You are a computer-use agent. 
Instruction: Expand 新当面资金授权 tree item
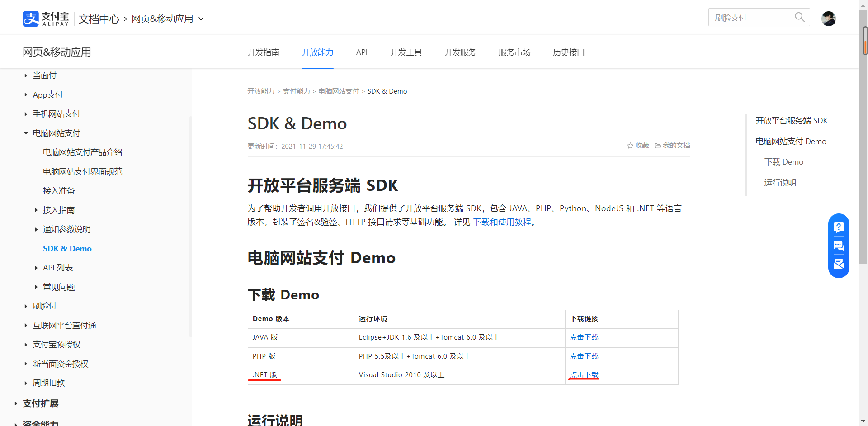click(26, 364)
